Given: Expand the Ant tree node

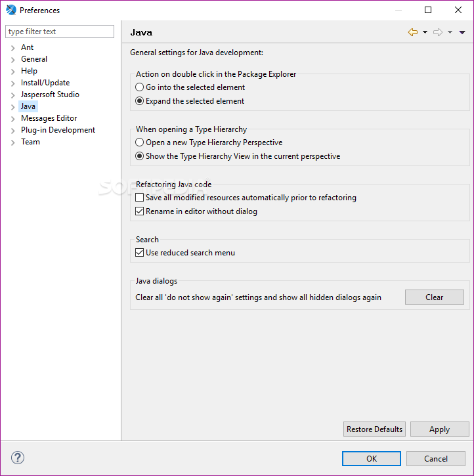Looking at the screenshot, I should pos(12,48).
